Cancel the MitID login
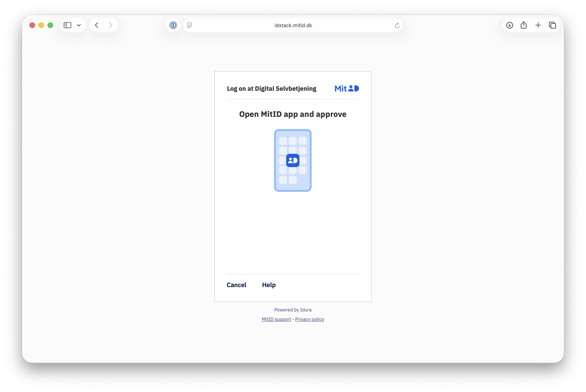The image size is (586, 392). (x=236, y=285)
